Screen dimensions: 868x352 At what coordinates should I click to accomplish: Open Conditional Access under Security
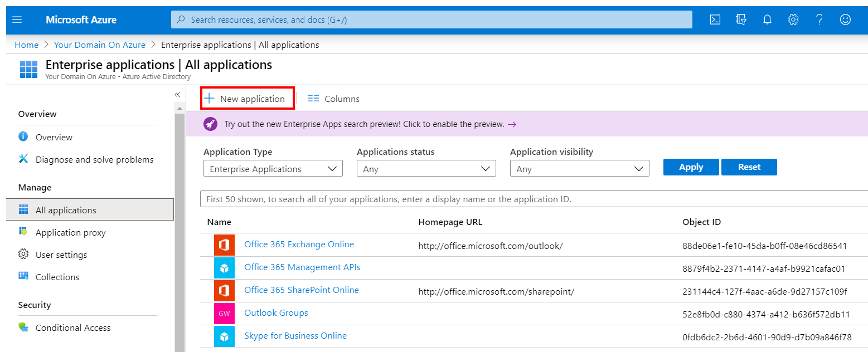click(x=72, y=327)
